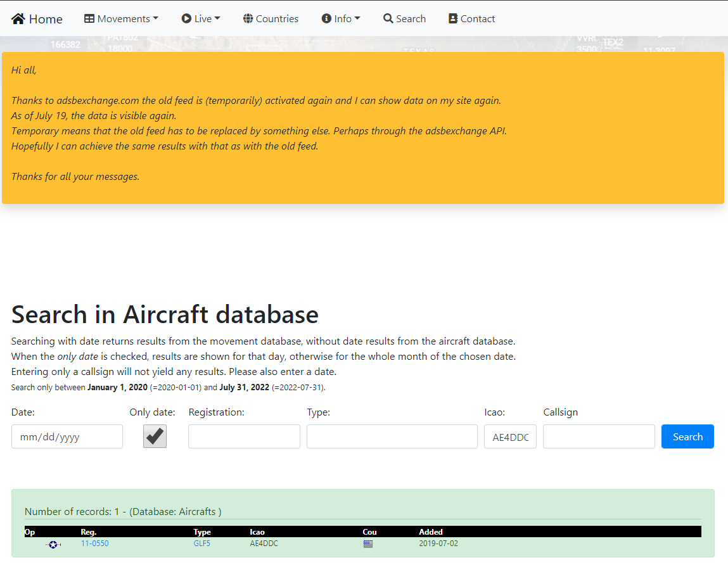
Task: Click the US flag country icon
Action: (x=368, y=544)
